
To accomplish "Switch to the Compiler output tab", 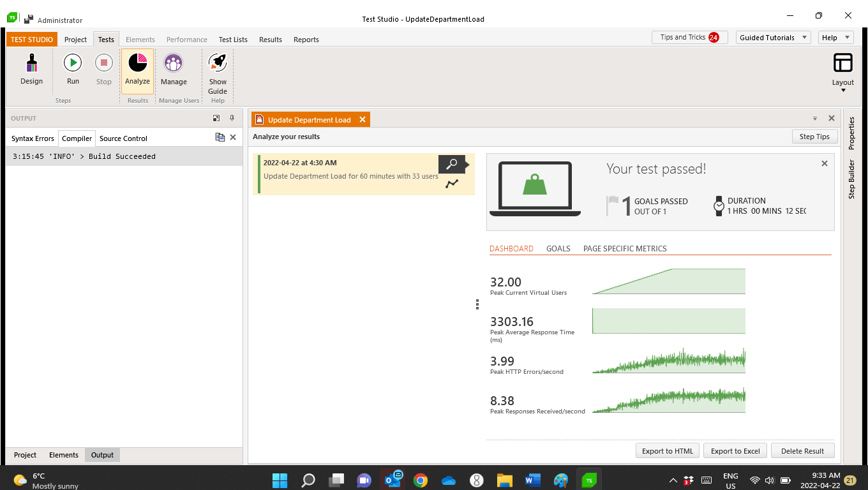I will [x=77, y=138].
